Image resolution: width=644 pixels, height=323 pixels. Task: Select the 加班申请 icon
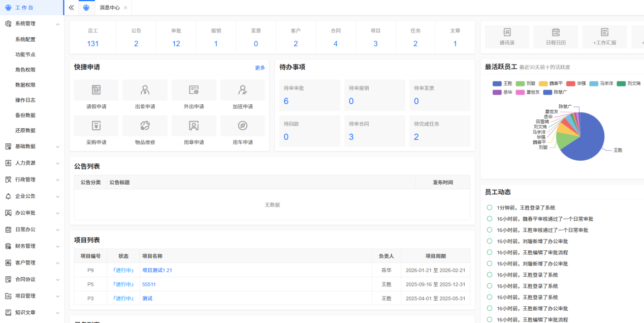pyautogui.click(x=242, y=90)
